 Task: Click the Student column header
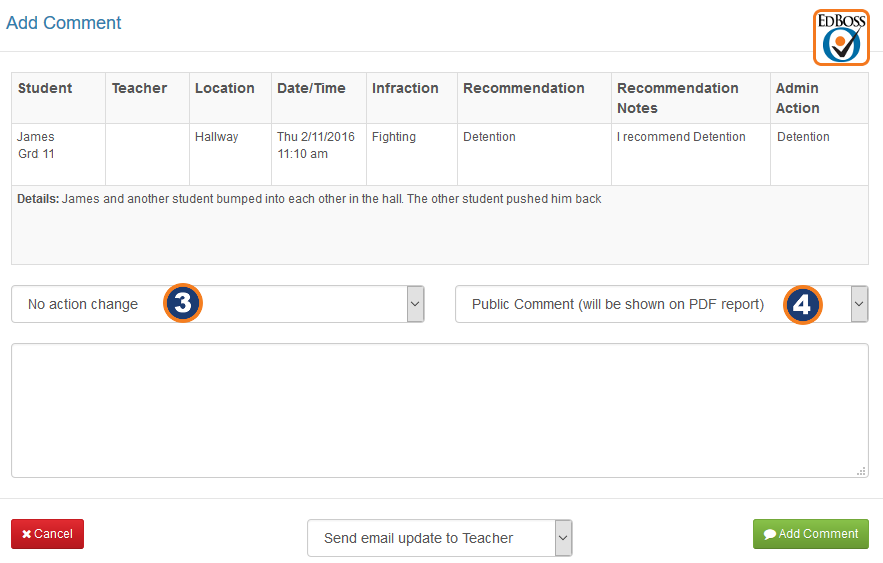pos(45,88)
